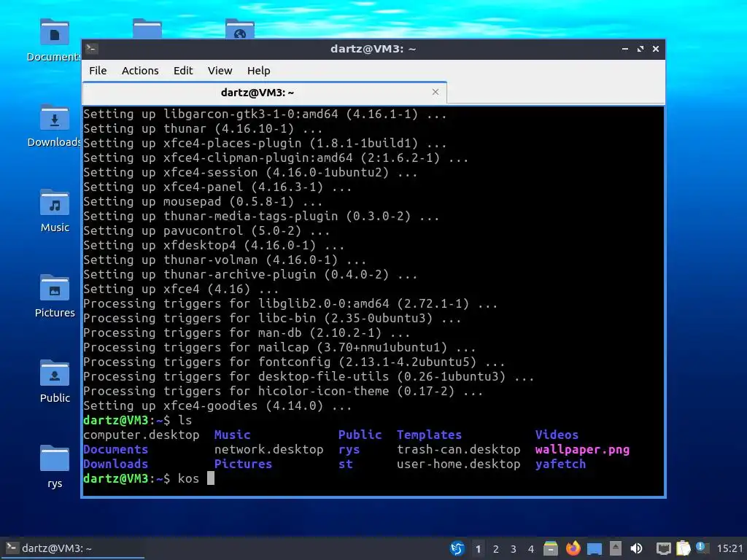The width and height of the screenshot is (747, 560).
Task: Minimize the terminal window
Action: 624,49
